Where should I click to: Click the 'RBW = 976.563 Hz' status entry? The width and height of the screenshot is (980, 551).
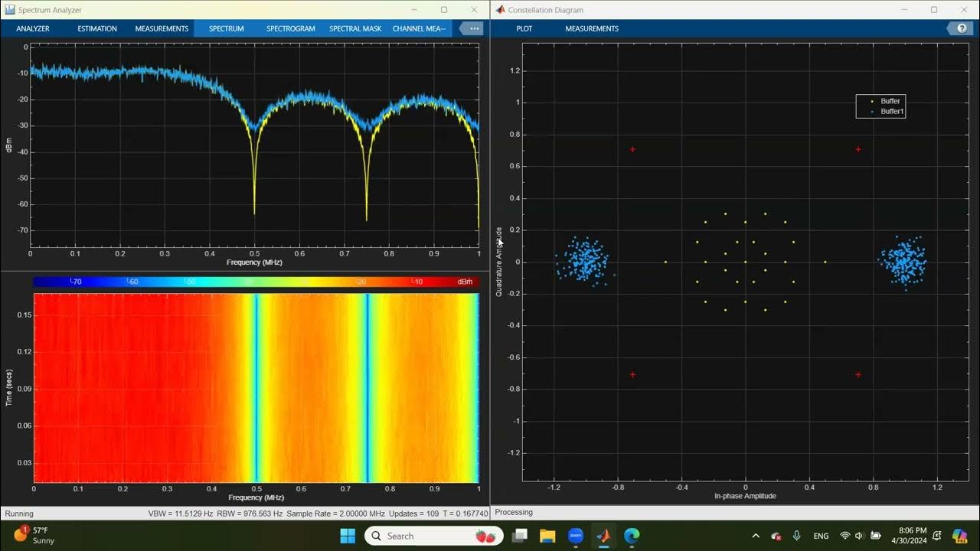250,514
